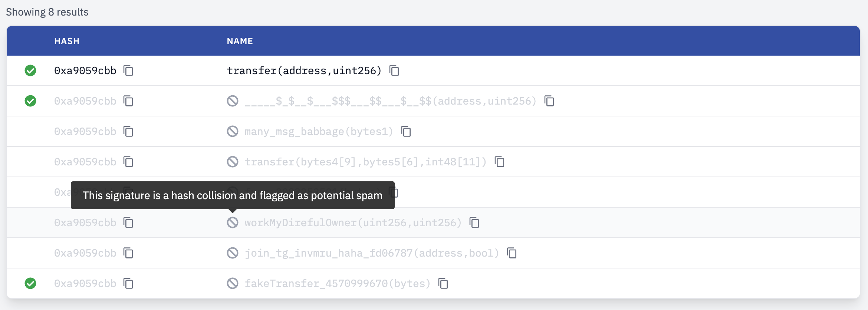The image size is (868, 310).
Task: Click the Showing 8 results label
Action: (47, 11)
